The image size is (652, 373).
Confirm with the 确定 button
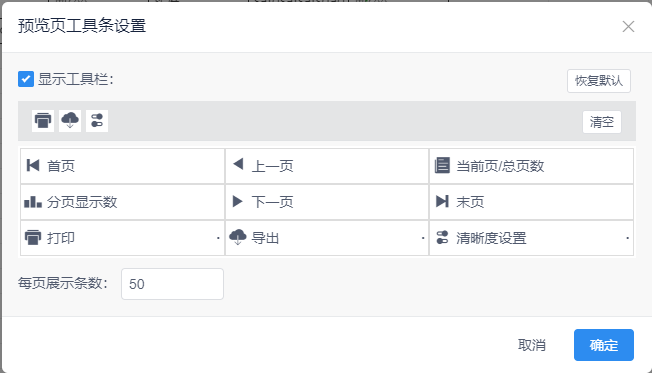coord(604,345)
